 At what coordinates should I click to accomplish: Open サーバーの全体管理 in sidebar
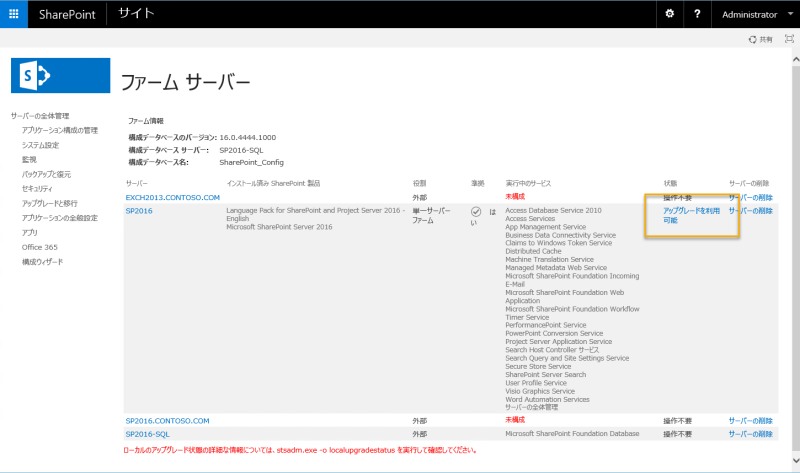pos(40,116)
